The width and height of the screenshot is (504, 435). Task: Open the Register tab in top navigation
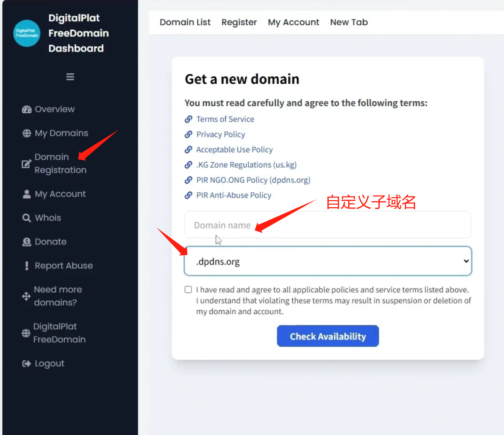(239, 22)
